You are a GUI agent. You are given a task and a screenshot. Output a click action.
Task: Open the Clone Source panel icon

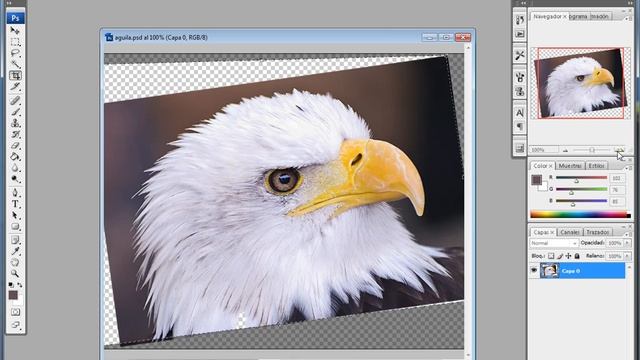[520, 91]
